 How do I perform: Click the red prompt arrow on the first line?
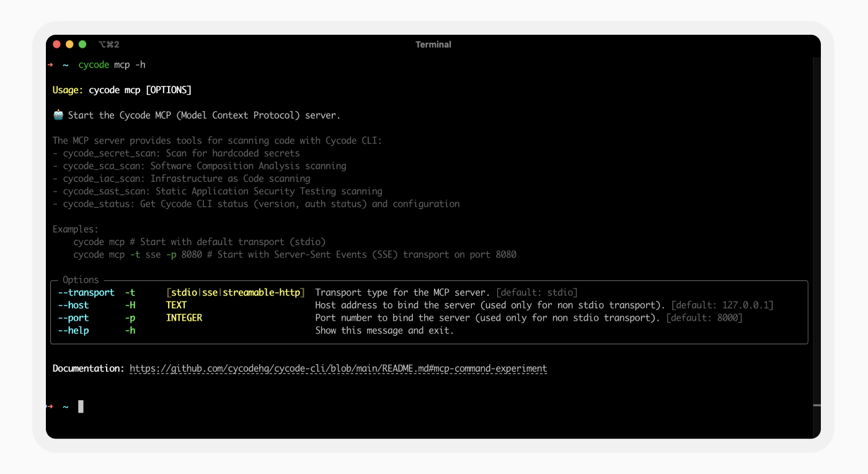(50, 65)
